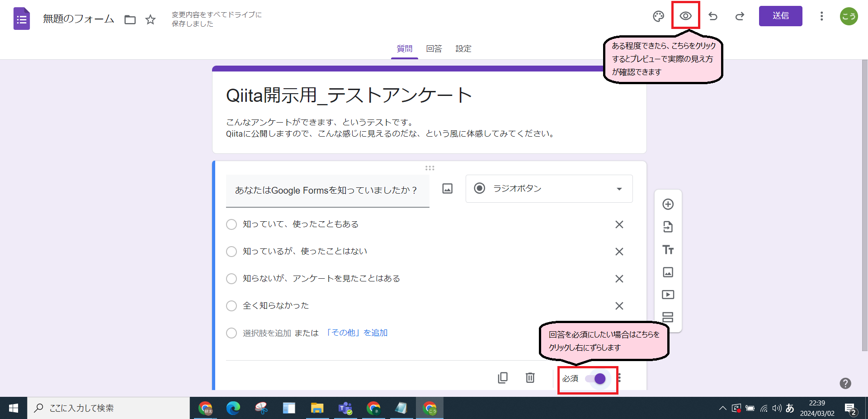
Task: Add a title and description block
Action: 668,249
